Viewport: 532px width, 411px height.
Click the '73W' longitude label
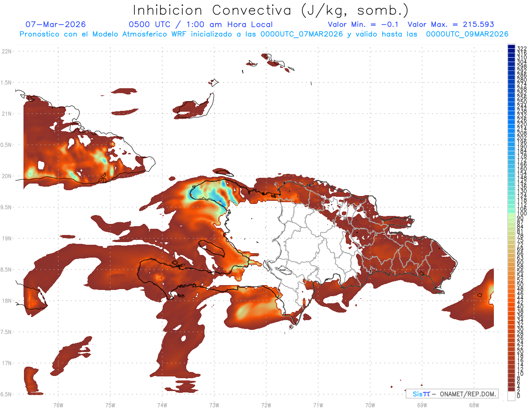pyautogui.click(x=214, y=405)
